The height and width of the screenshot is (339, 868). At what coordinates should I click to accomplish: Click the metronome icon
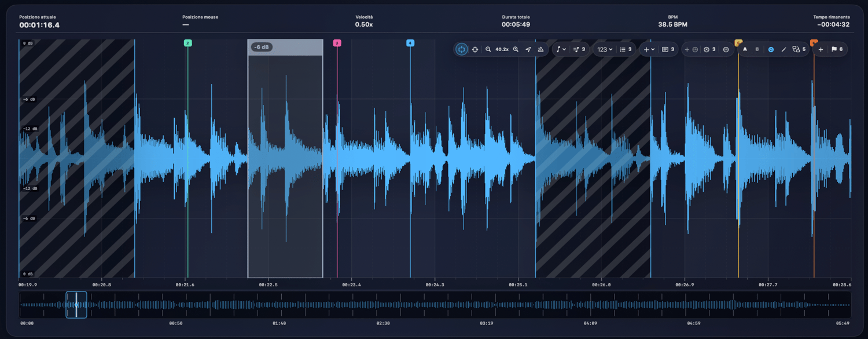[540, 49]
